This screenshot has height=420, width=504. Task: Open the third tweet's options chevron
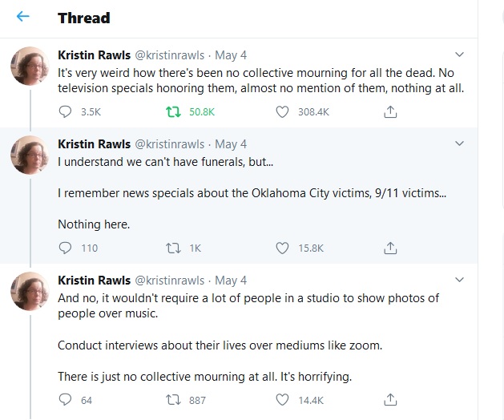pos(459,280)
